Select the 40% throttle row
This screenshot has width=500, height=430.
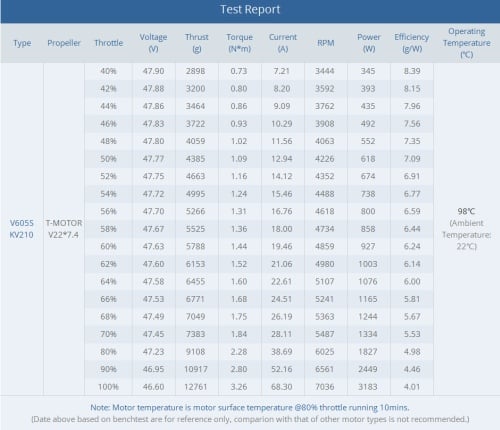[x=259, y=71]
